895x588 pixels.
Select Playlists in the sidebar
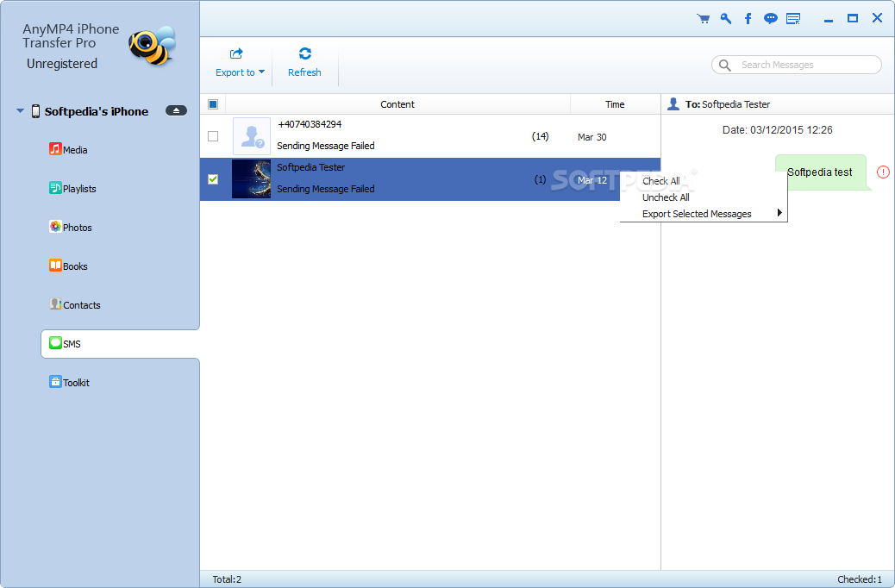click(x=79, y=189)
